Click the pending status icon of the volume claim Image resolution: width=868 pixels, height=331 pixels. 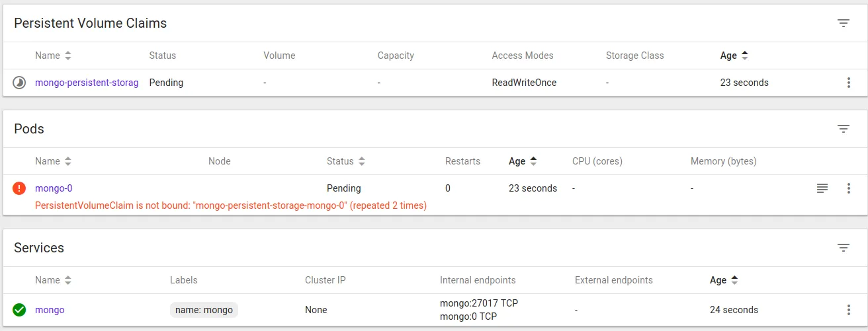pos(19,83)
